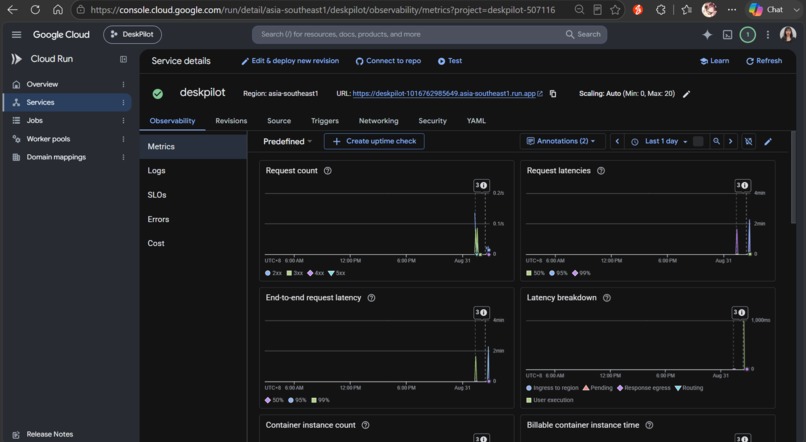Toggle the Routing legend series

click(x=689, y=388)
